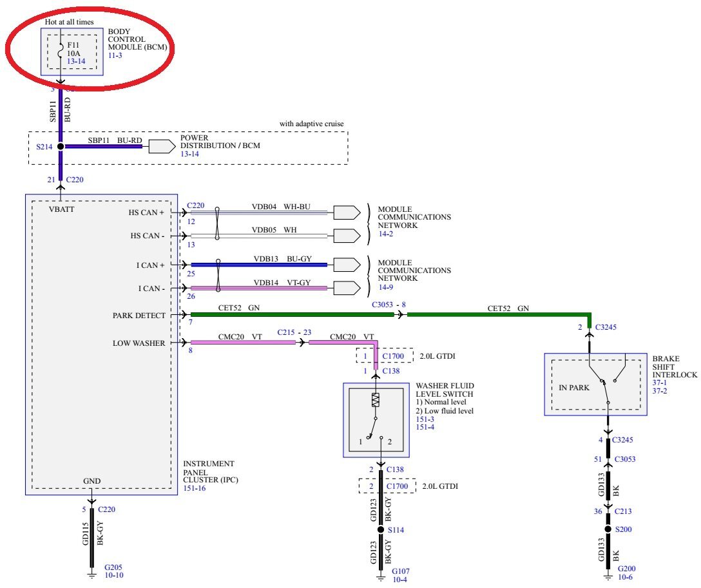Click the off-page arrow on VDB14 VT-GY wire

pos(347,288)
